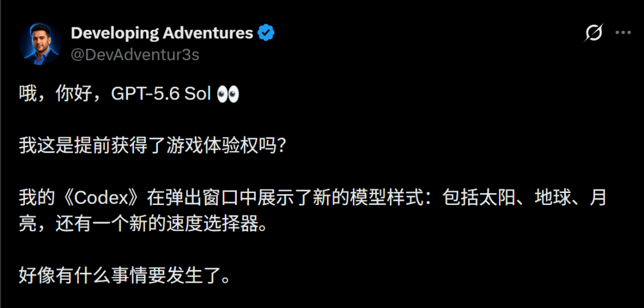Click the phrase 还有一个新的
This screenshot has width=644, height=308.
point(111,225)
